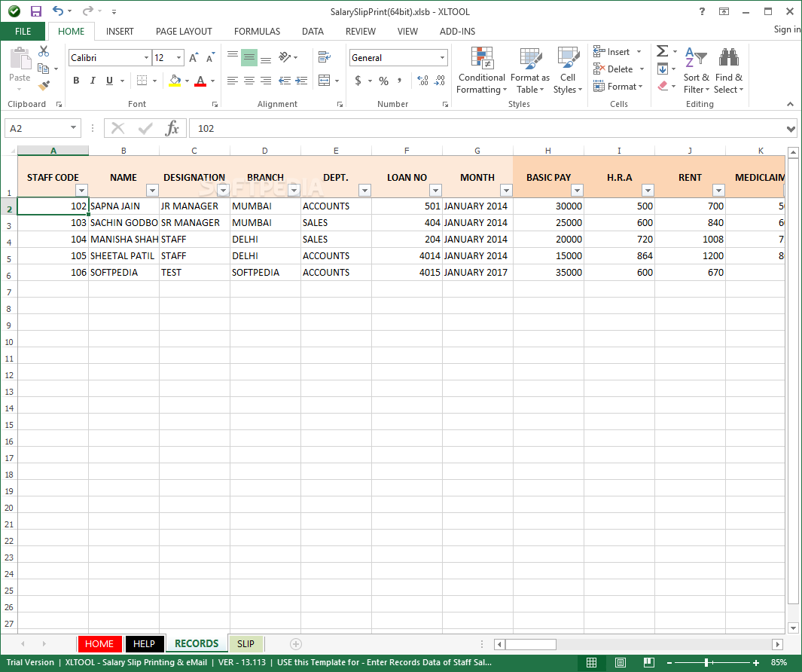The height and width of the screenshot is (672, 802).
Task: Switch to the FORMULAS ribbon tab
Action: (x=258, y=31)
